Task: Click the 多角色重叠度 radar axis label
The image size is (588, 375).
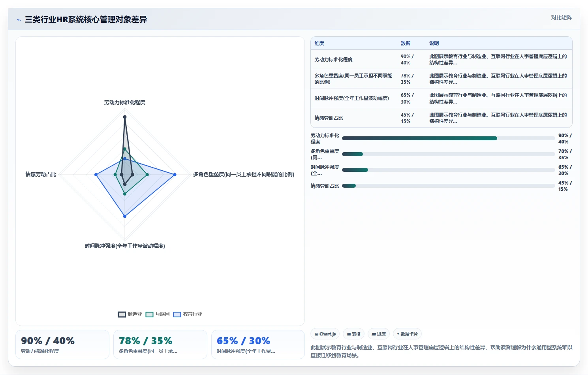Action: tap(244, 174)
